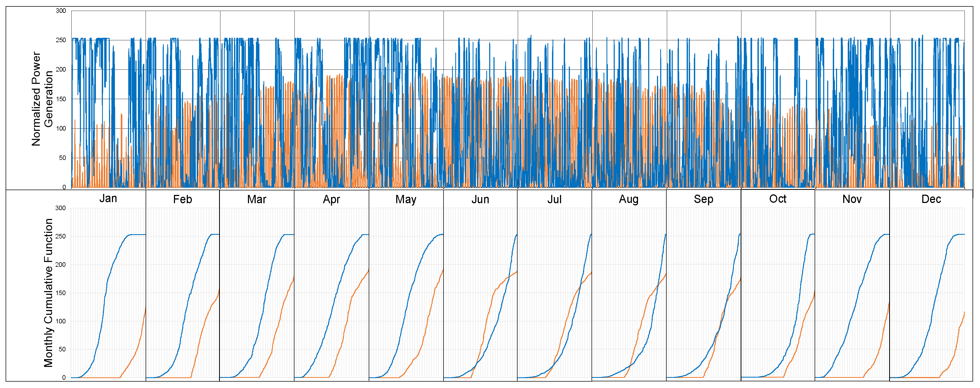This screenshot has height=388, width=980.
Task: Click the 200 tick on bottom chart
Action: point(60,265)
